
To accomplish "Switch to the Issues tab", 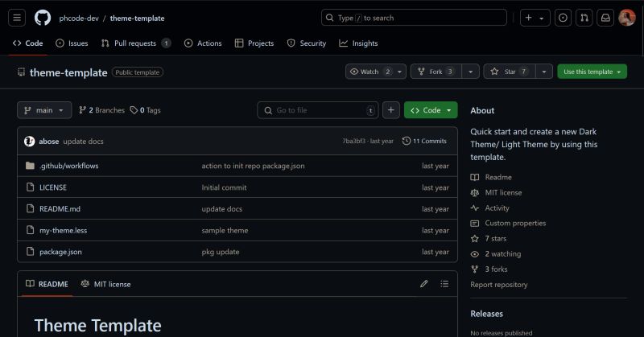I will click(72, 43).
